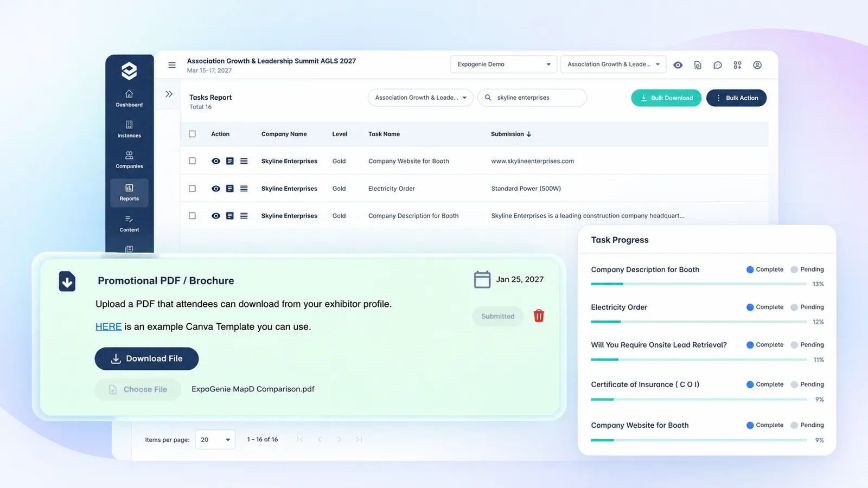Open the Expogenie Demo dropdown
The height and width of the screenshot is (488, 868).
point(504,64)
